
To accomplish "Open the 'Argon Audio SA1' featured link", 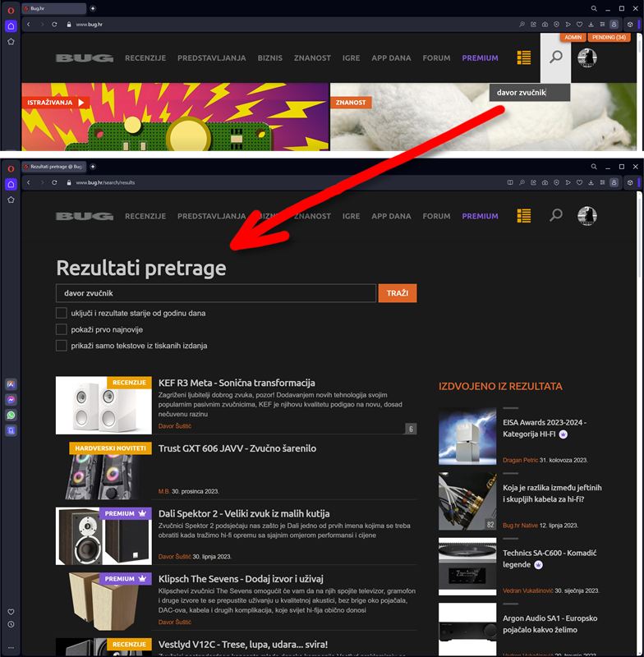I will tap(550, 624).
